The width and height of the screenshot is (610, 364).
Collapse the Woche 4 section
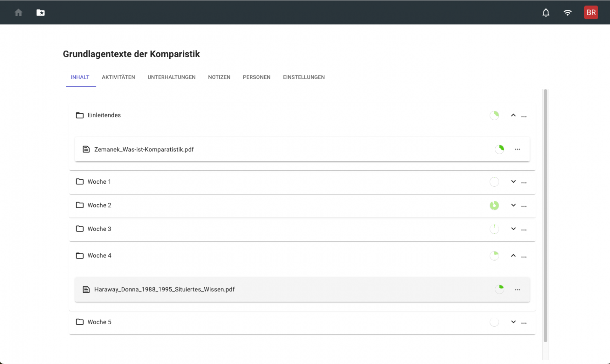pos(513,255)
